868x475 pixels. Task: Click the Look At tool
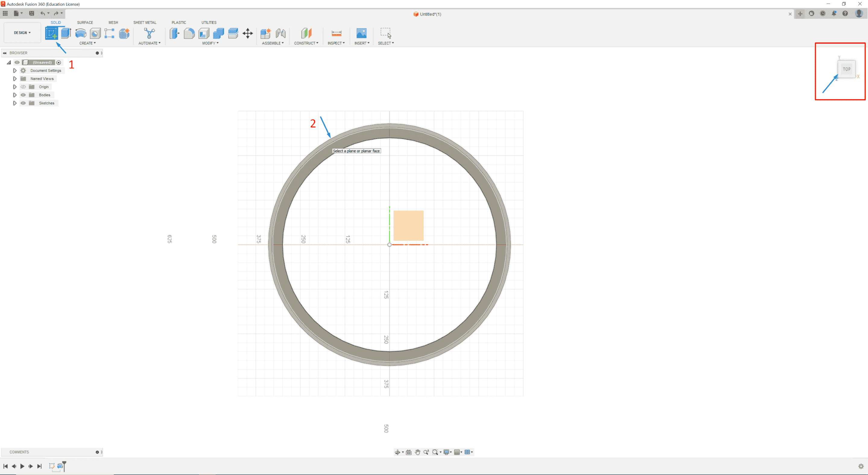tap(409, 452)
